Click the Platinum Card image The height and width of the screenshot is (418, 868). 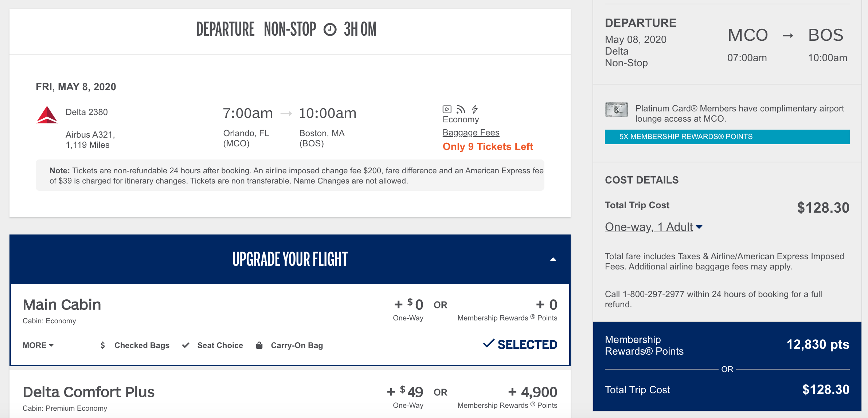click(x=616, y=110)
